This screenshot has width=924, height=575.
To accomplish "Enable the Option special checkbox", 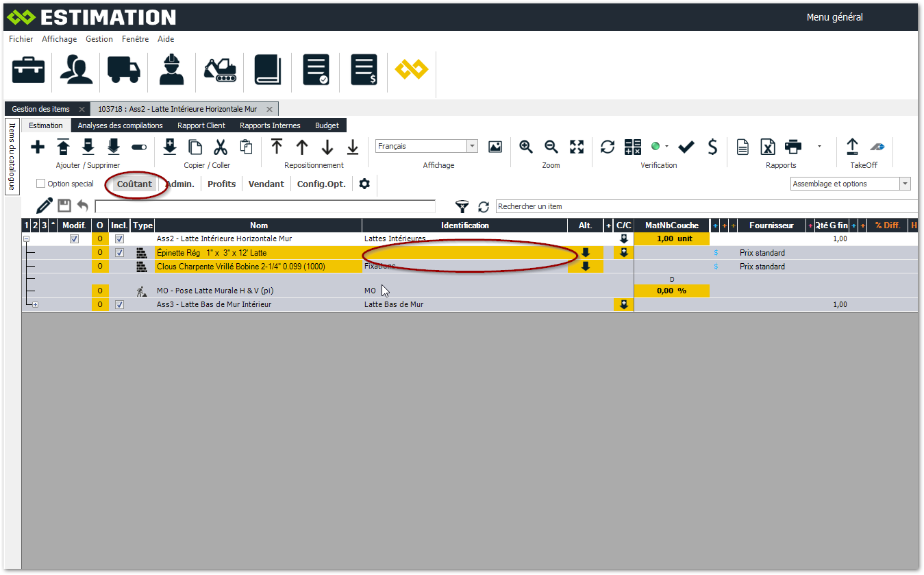I will point(40,184).
